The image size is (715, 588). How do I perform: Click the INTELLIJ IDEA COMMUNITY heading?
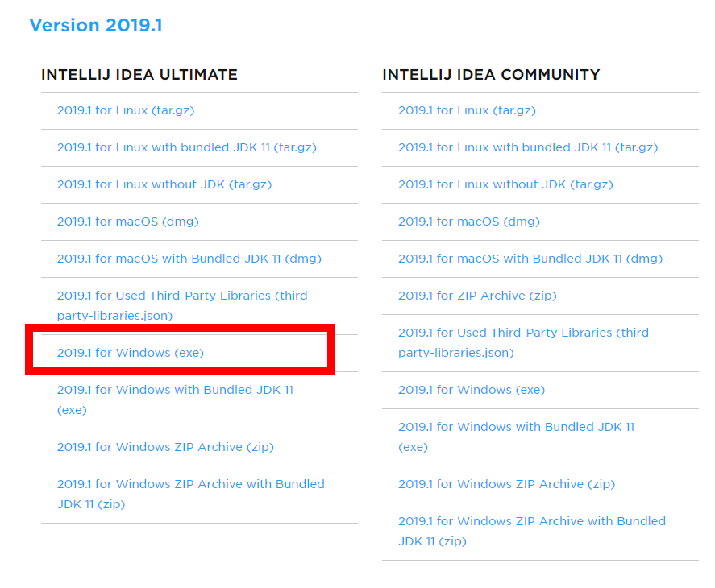[491, 75]
